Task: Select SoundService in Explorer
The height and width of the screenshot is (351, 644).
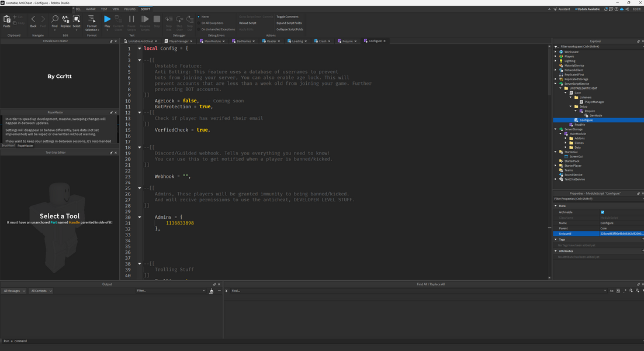Action: (573, 175)
